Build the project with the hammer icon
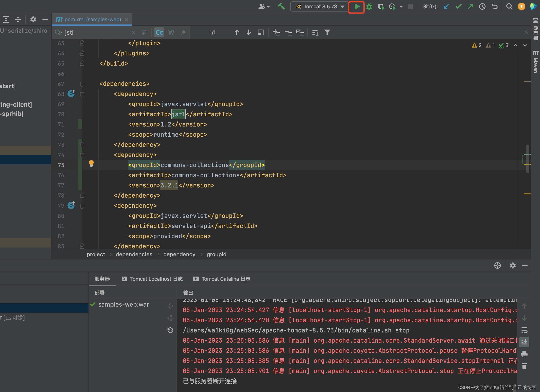This screenshot has width=540, height=392. pyautogui.click(x=281, y=6)
